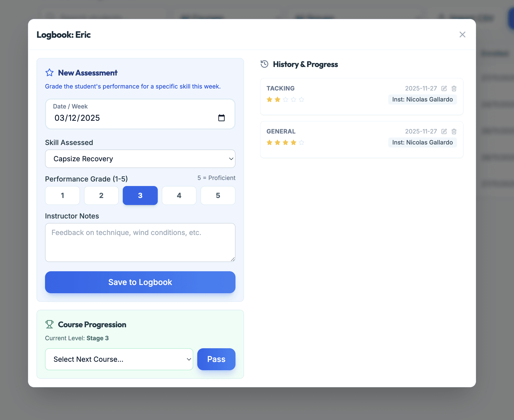The image size is (514, 420).
Task: Click the trophy icon beside Course Progression
Action: [49, 324]
